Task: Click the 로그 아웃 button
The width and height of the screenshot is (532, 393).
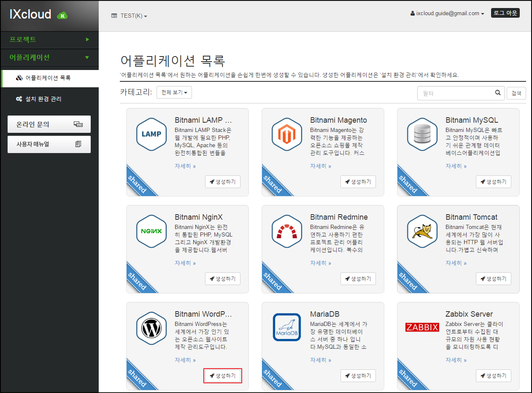Action: pyautogui.click(x=505, y=13)
